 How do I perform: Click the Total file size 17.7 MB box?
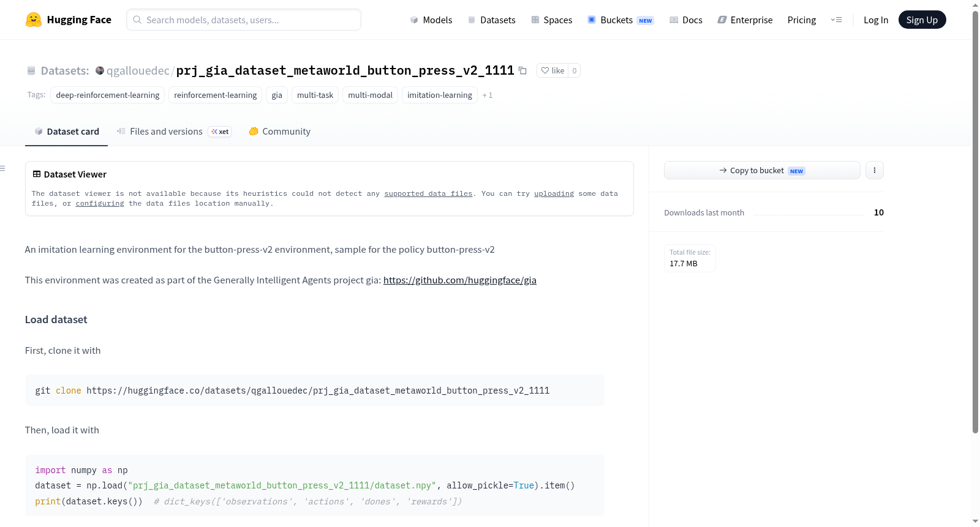coord(690,258)
